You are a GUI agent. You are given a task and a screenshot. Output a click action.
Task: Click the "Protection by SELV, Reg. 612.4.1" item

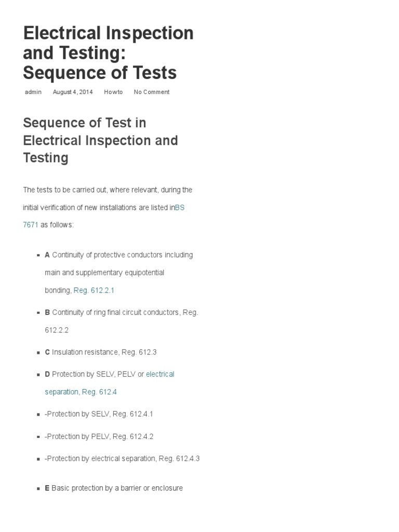[99, 414]
